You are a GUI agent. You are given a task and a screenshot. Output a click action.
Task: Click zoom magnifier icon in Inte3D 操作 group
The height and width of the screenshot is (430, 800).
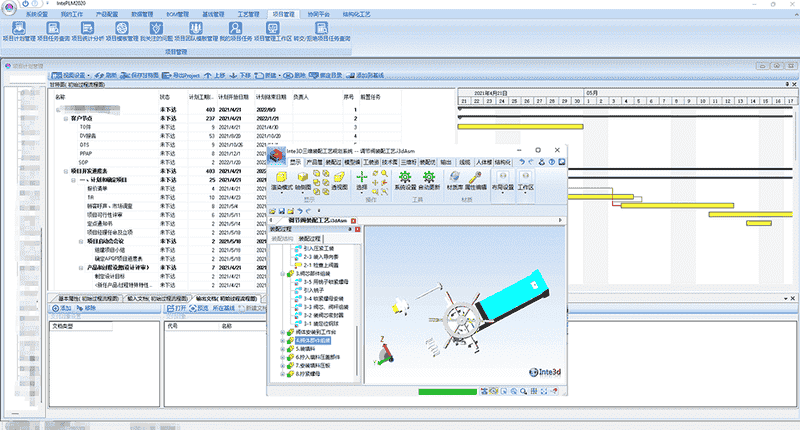click(384, 173)
